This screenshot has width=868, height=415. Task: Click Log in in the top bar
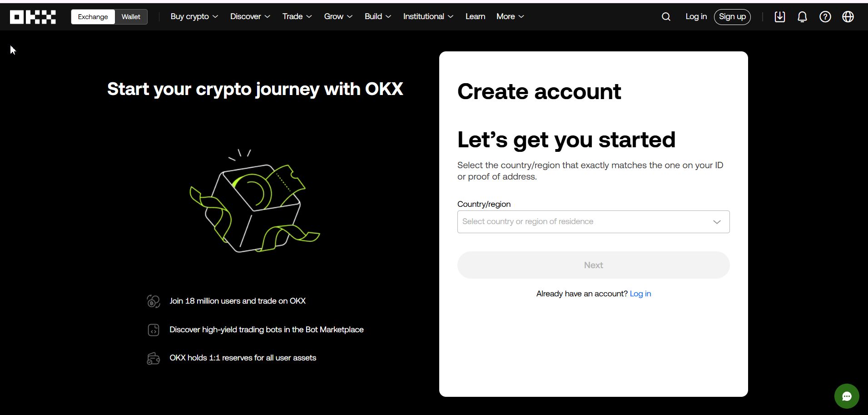696,16
